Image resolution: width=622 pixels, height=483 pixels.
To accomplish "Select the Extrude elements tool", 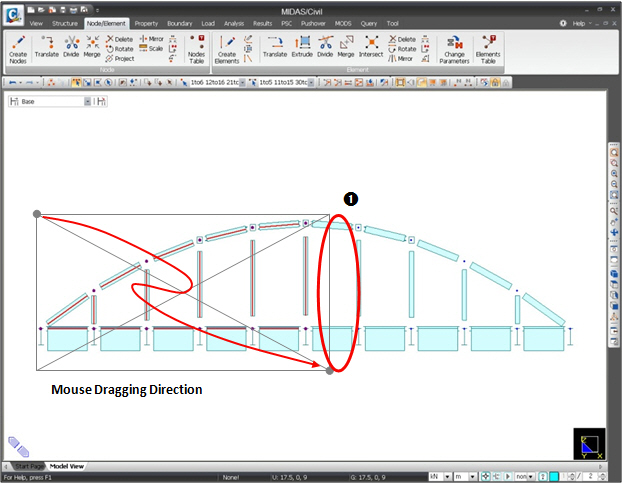I will point(302,49).
